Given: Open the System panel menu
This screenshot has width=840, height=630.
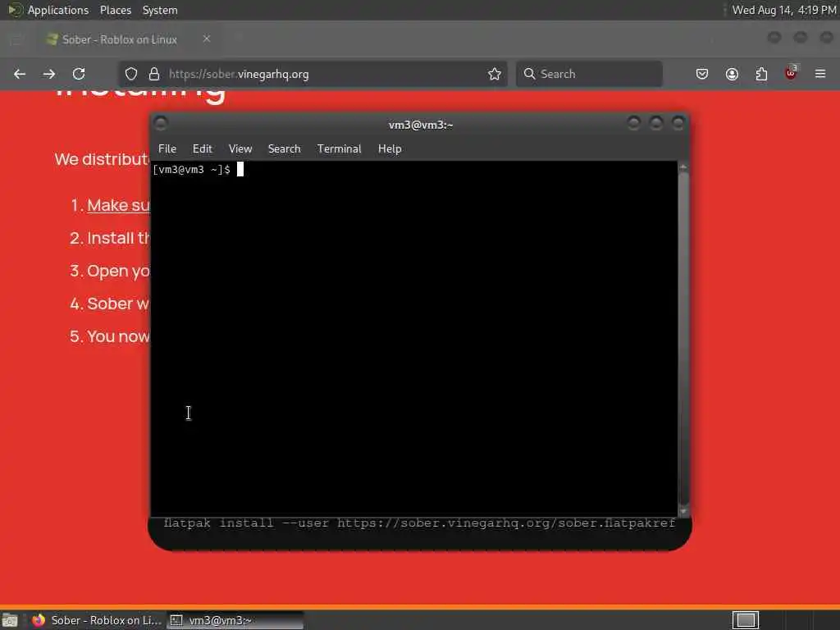Looking at the screenshot, I should (160, 10).
